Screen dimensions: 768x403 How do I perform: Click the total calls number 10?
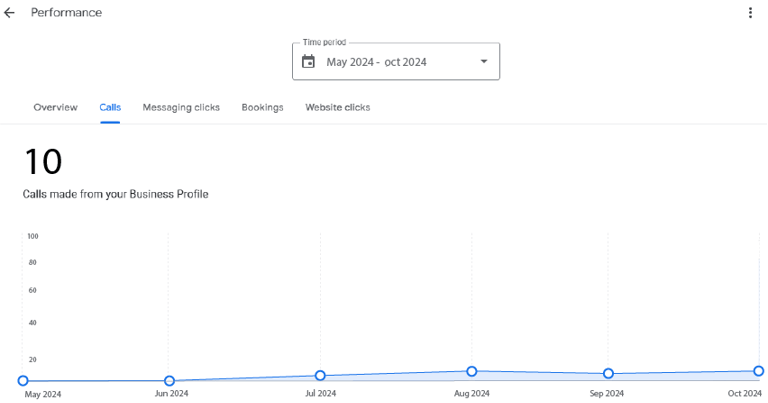(43, 162)
